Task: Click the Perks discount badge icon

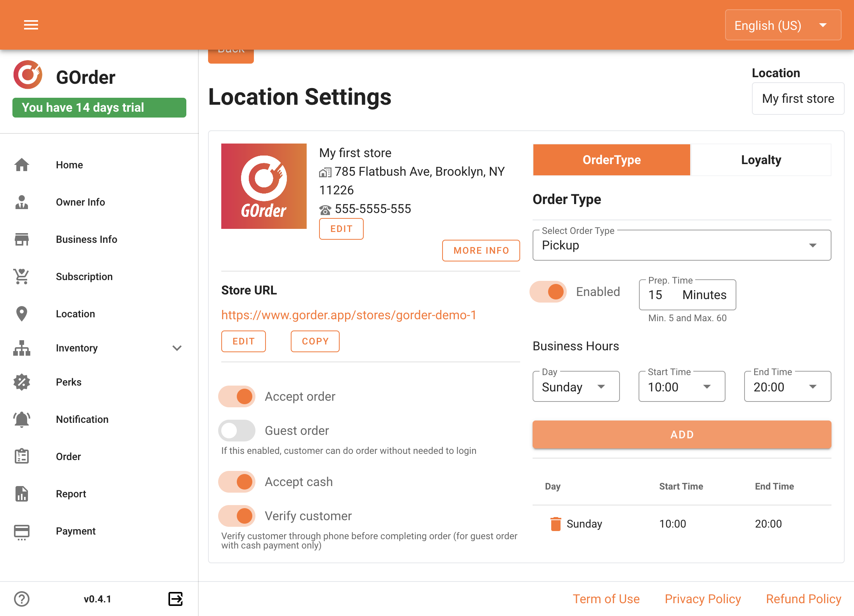Action: pos(22,382)
